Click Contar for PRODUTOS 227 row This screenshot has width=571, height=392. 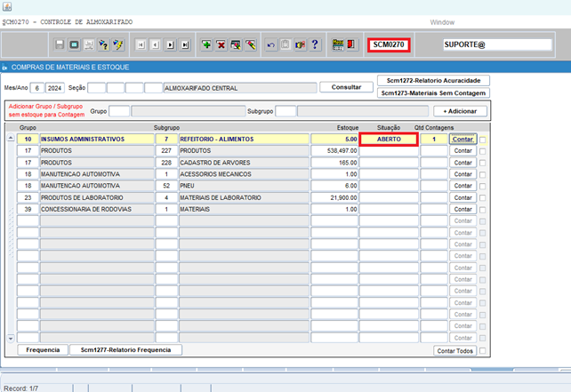tap(462, 151)
